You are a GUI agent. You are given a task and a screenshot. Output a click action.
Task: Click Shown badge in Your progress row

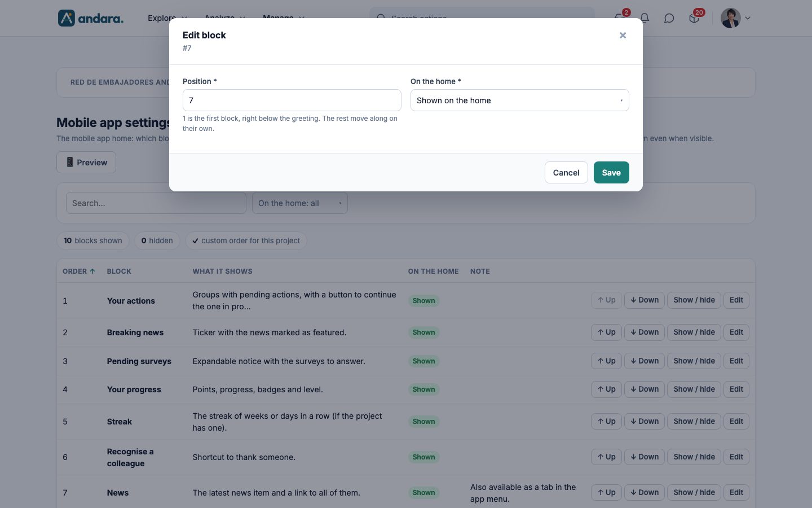click(423, 389)
